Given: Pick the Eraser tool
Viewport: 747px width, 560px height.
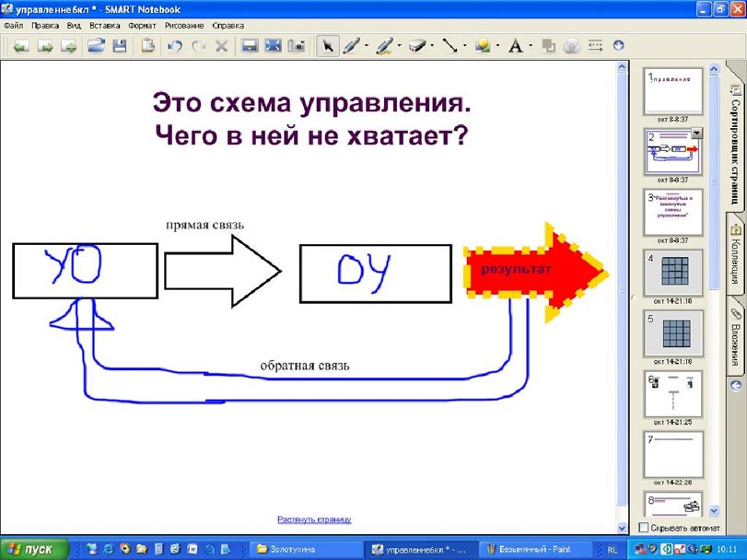Looking at the screenshot, I should click(x=416, y=45).
